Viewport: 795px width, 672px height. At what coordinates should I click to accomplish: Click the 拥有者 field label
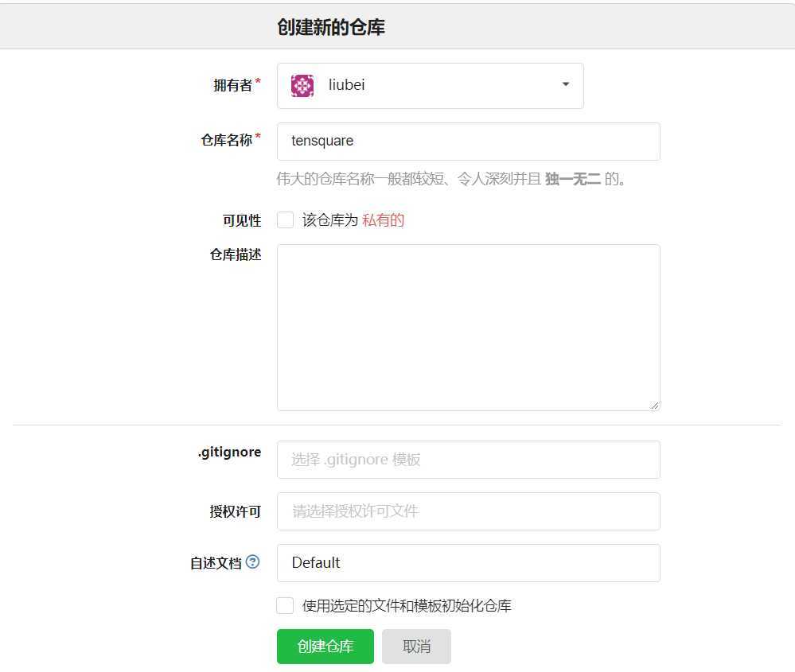pos(232,85)
